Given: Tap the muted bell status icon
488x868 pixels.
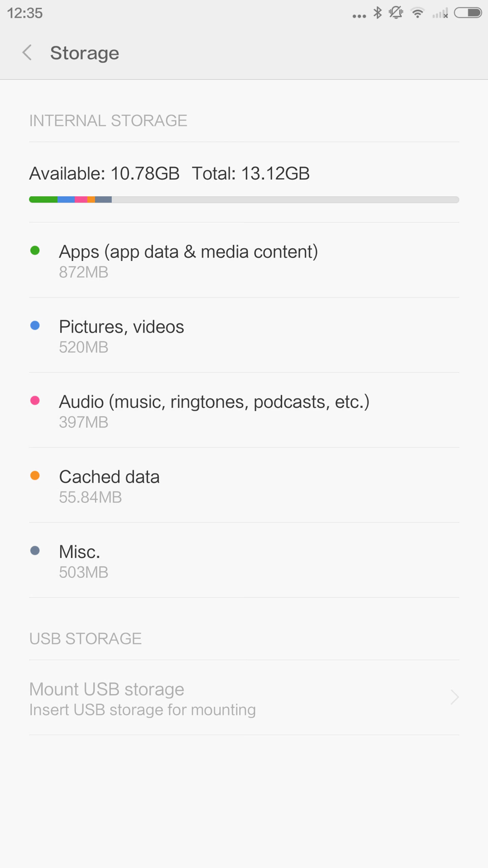Looking at the screenshot, I should click(x=396, y=13).
